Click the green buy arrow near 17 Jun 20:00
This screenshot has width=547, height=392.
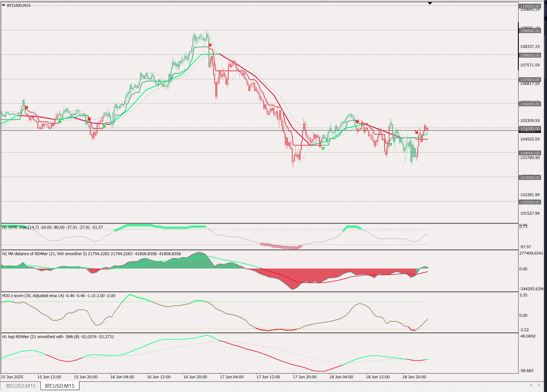pyautogui.click(x=323, y=148)
